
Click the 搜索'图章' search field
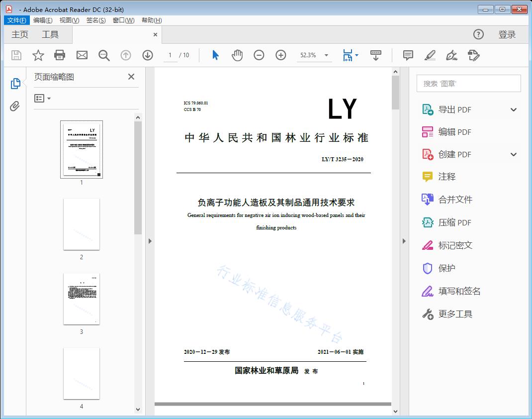[x=468, y=83]
